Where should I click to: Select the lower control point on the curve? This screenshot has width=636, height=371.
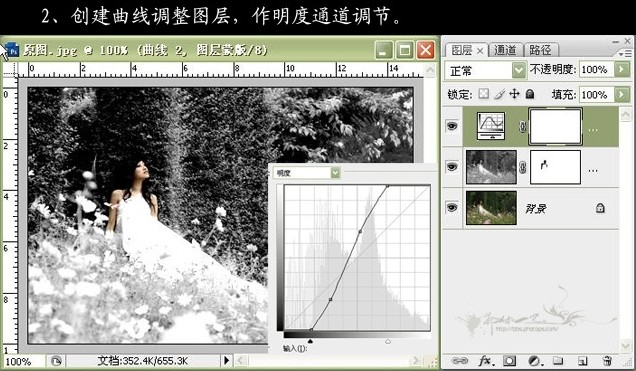tap(331, 300)
